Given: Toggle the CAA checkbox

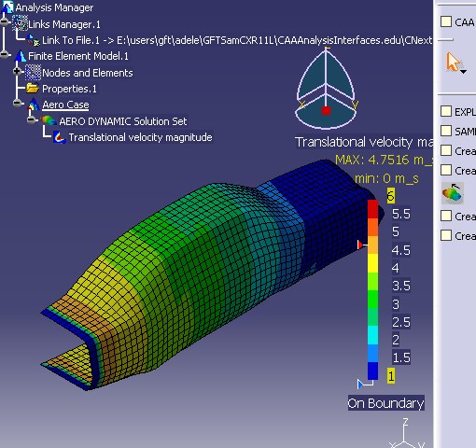Looking at the screenshot, I should pos(446,21).
